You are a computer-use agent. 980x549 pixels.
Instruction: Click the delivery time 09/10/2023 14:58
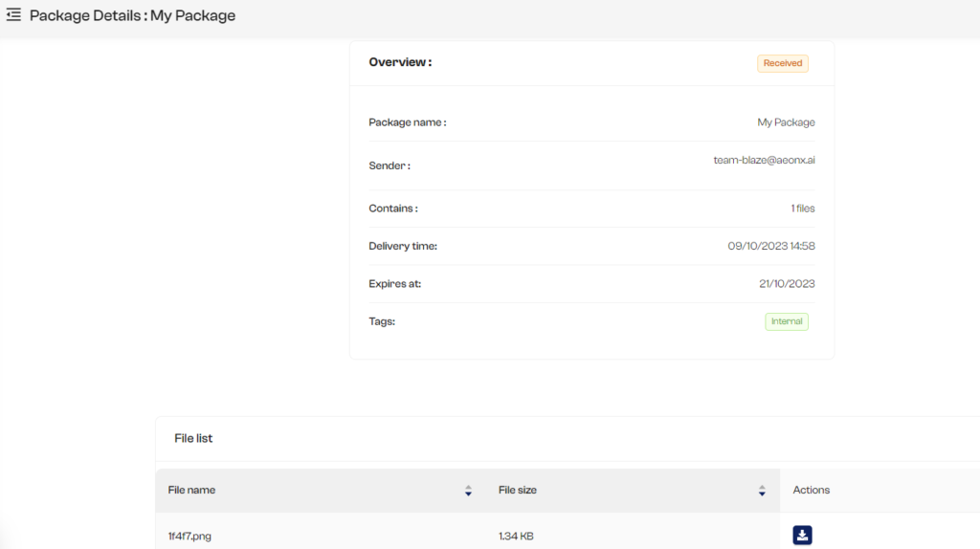click(770, 246)
